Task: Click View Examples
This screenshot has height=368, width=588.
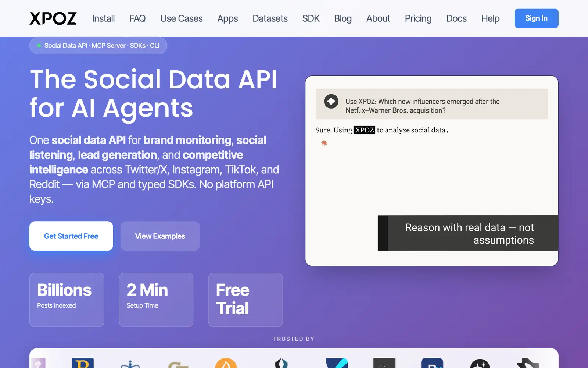Action: tap(160, 236)
